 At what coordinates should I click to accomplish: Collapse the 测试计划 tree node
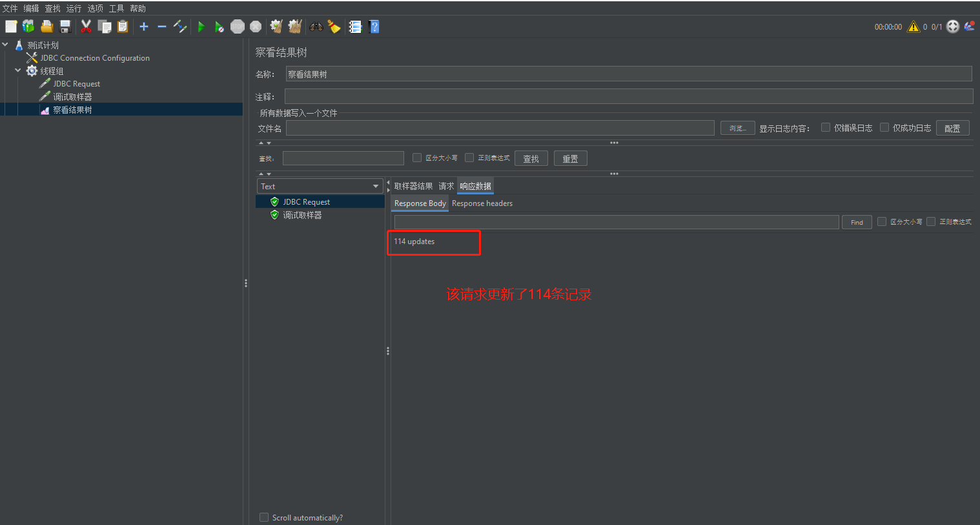(x=5, y=45)
